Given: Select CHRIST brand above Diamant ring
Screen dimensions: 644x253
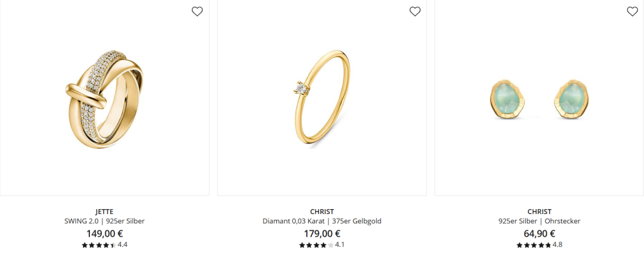Looking at the screenshot, I should (x=322, y=212).
